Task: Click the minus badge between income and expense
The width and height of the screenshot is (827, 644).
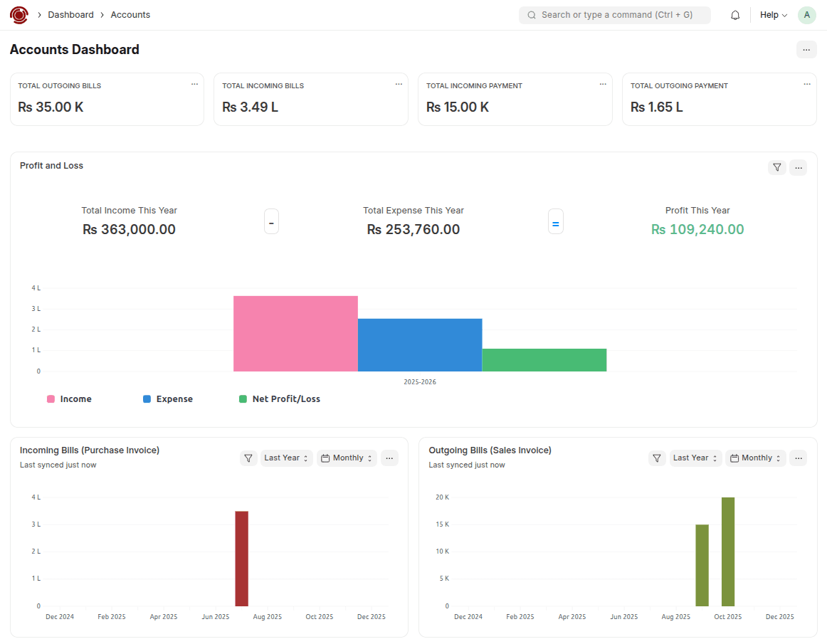Action: coord(271,221)
